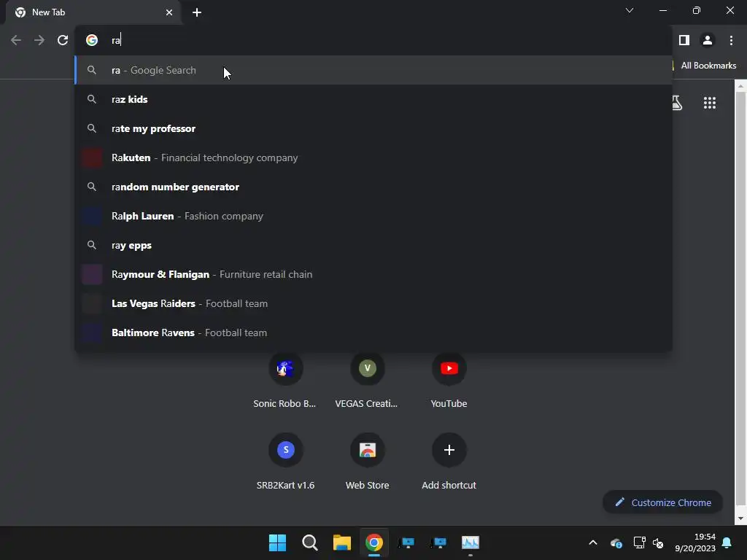The height and width of the screenshot is (560, 747).
Task: Expand the tab search dropdown arrow
Action: click(630, 10)
